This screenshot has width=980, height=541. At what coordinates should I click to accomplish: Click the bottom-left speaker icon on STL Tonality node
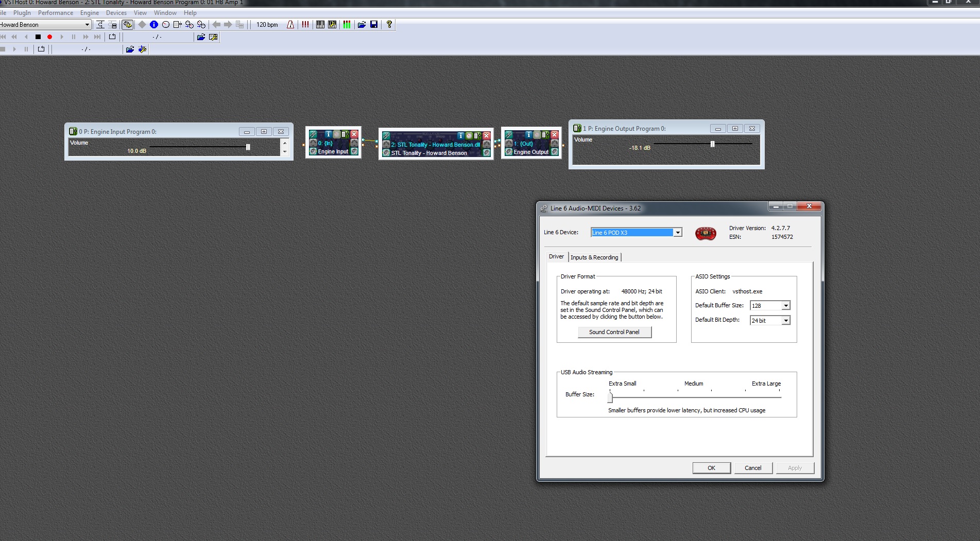click(x=386, y=153)
